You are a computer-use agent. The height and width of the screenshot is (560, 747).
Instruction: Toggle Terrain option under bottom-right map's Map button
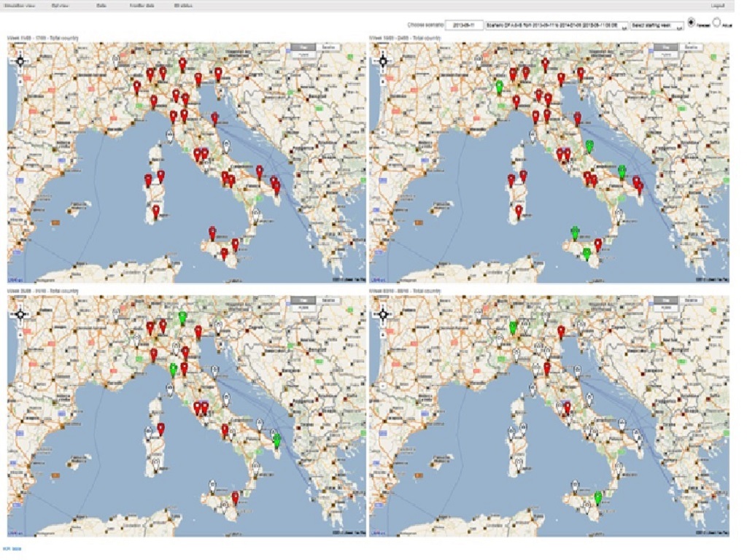[x=666, y=308]
